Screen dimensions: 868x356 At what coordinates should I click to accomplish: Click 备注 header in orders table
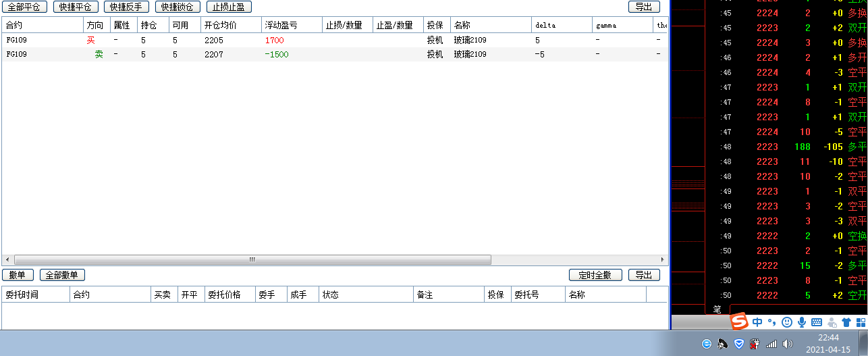pos(449,295)
